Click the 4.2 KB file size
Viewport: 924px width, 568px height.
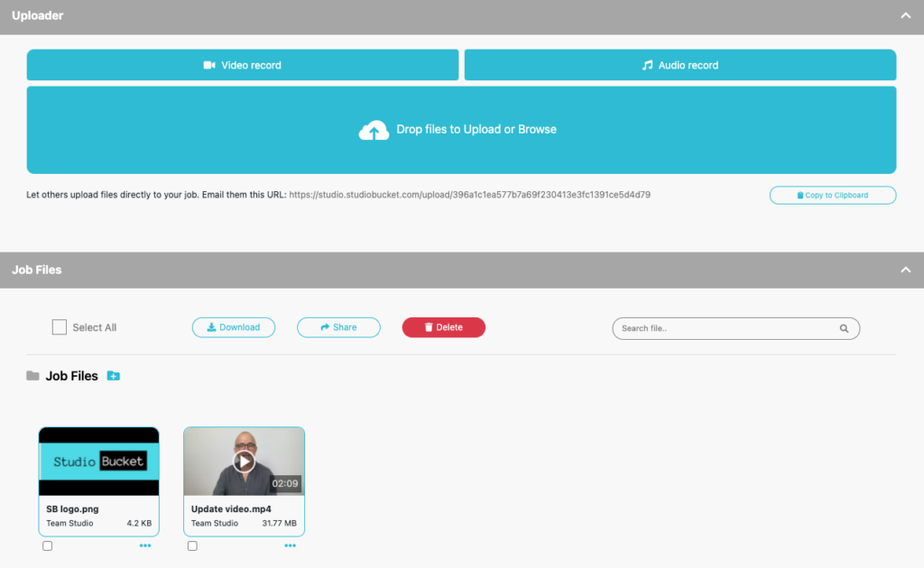[139, 523]
